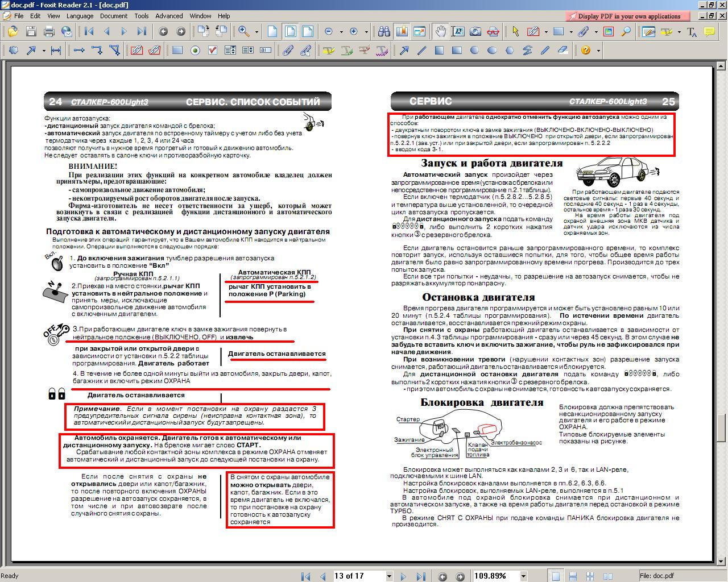The image size is (728, 582).
Task: Toggle the Bookmarks navigation panel
Action: [402, 32]
